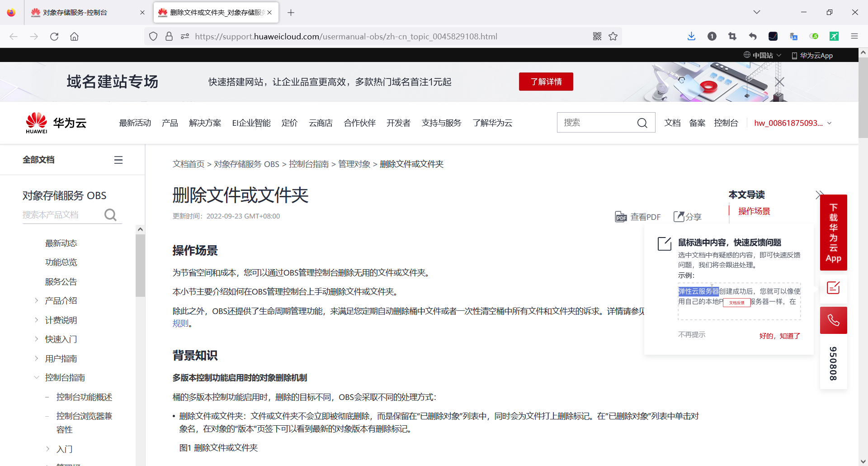Click the QR code icon in the address bar

597,36
